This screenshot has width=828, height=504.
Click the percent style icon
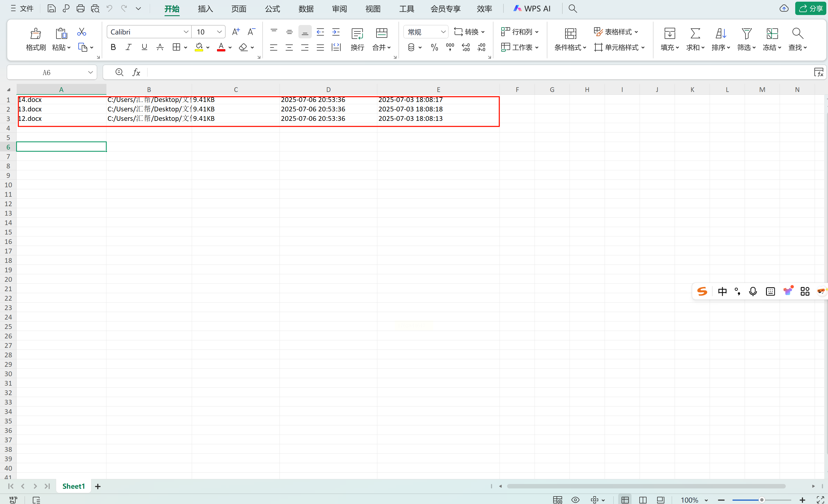coord(434,48)
